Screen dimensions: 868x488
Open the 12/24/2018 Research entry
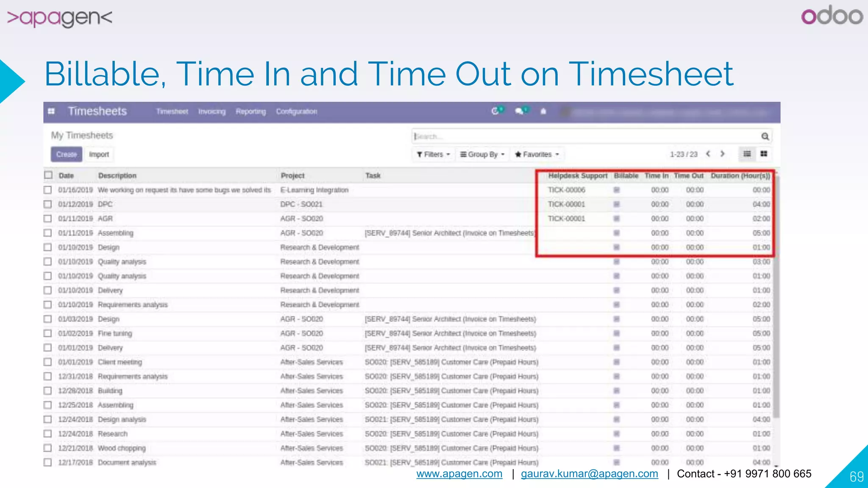click(x=113, y=434)
